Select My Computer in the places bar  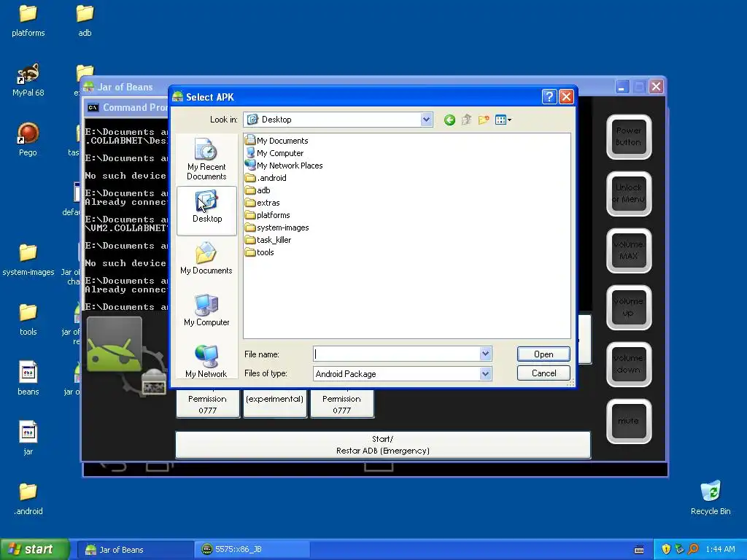206,311
